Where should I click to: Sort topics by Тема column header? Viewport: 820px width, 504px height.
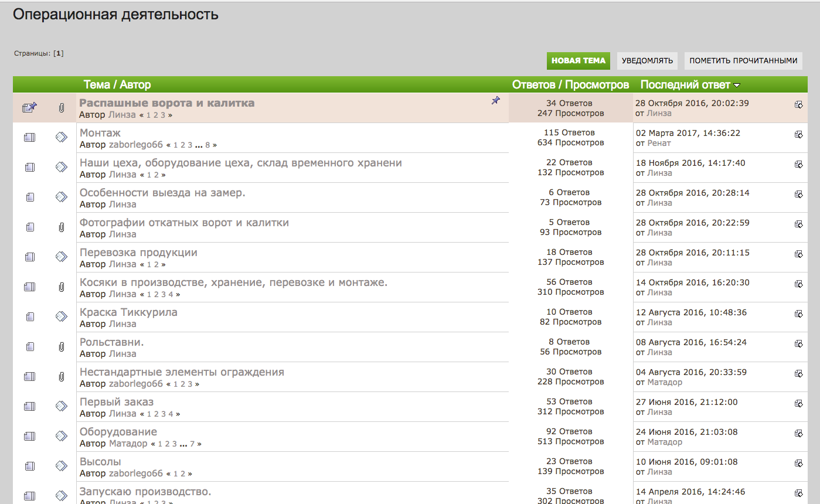[x=97, y=85]
